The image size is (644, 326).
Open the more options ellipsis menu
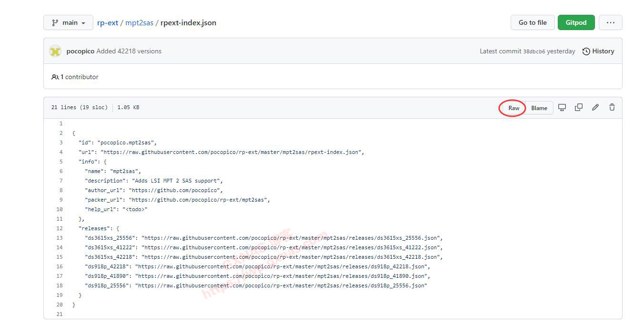pos(610,22)
